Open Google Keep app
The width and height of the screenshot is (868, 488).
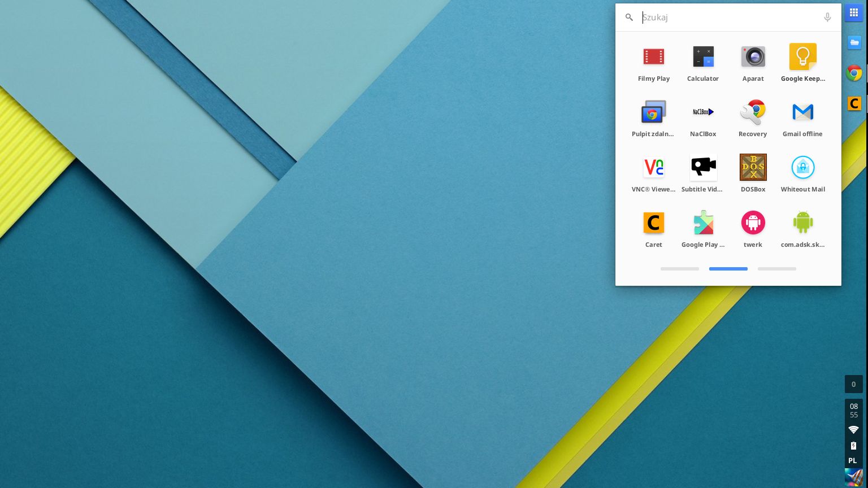point(803,57)
